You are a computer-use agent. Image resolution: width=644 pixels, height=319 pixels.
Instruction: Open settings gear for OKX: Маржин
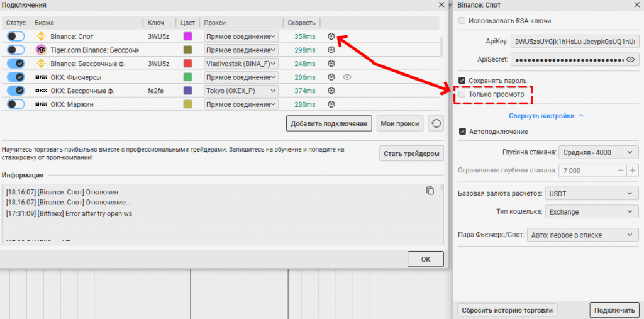tap(331, 104)
